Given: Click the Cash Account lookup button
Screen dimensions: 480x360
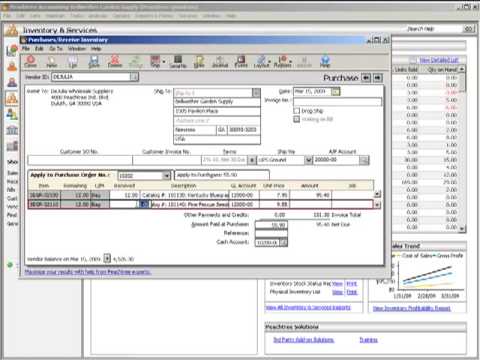Looking at the screenshot, I should tap(283, 243).
